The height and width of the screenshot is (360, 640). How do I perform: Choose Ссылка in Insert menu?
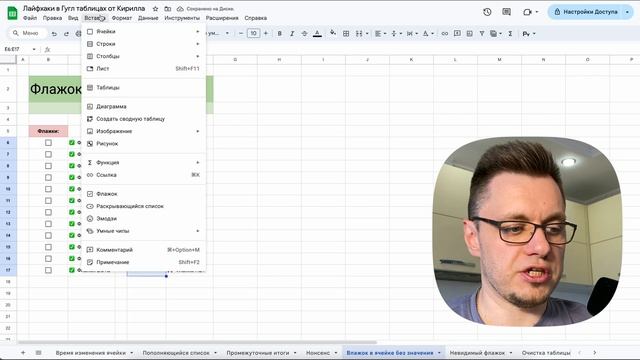coord(144,175)
